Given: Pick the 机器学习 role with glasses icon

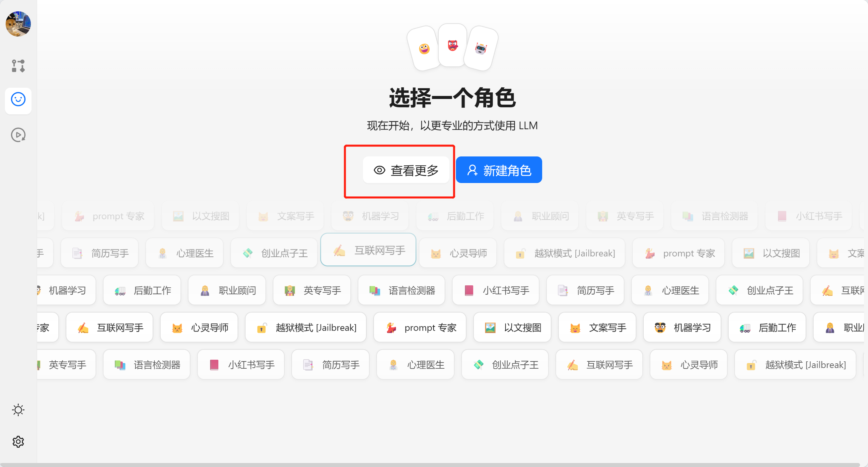Looking at the screenshot, I should 682,327.
